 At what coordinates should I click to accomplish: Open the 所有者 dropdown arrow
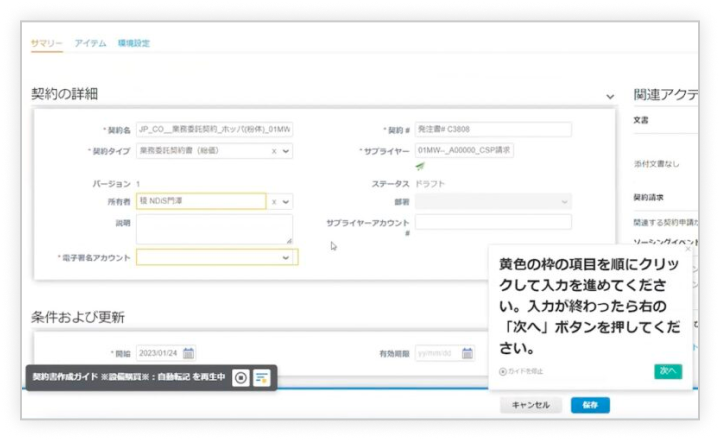click(x=287, y=201)
